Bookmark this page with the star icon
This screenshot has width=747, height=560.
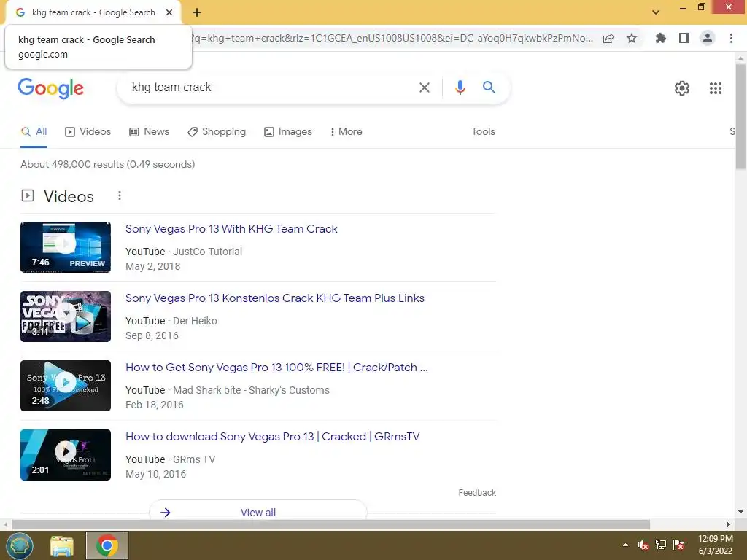coord(632,38)
